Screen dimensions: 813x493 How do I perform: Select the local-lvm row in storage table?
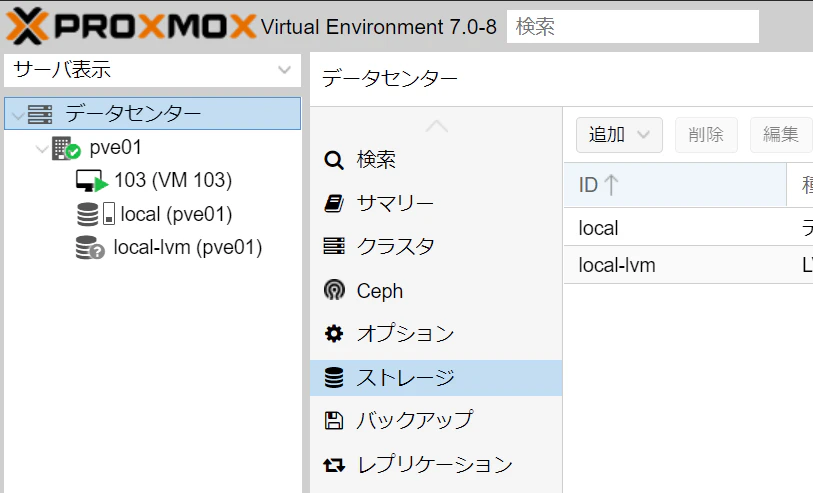(689, 265)
